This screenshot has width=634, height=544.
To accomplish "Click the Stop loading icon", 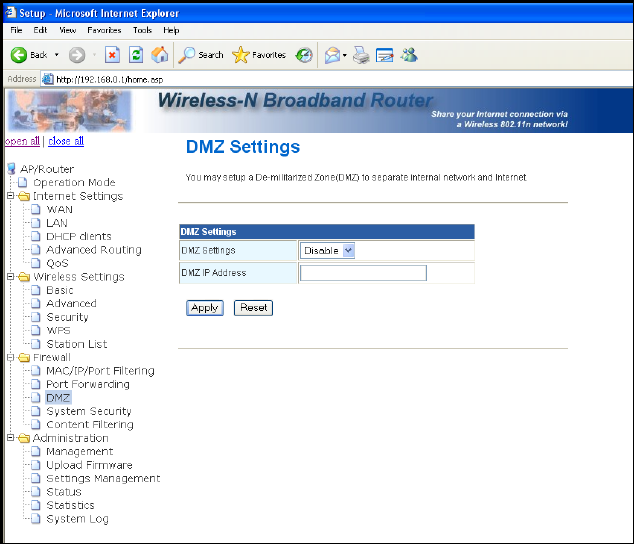I will (112, 55).
